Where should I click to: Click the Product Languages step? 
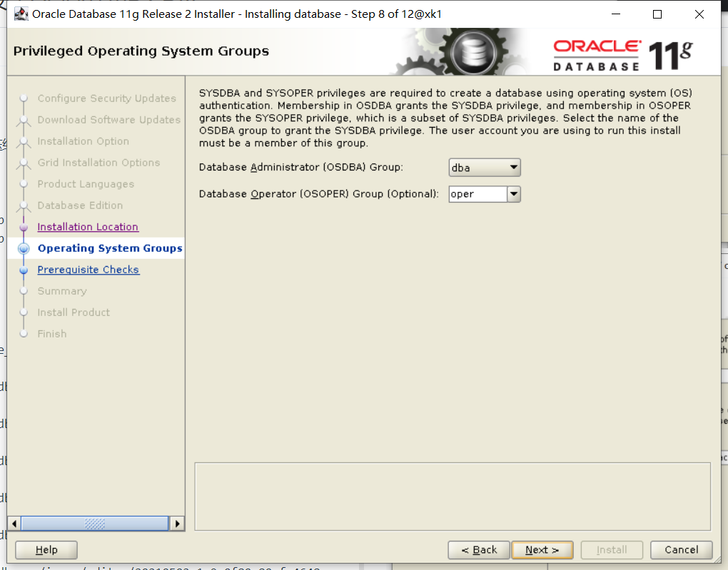(x=86, y=184)
